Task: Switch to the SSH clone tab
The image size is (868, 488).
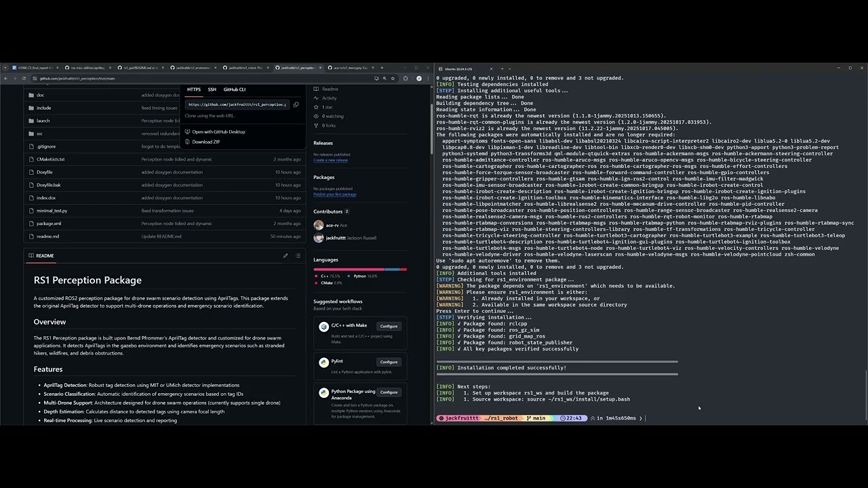Action: tap(212, 89)
